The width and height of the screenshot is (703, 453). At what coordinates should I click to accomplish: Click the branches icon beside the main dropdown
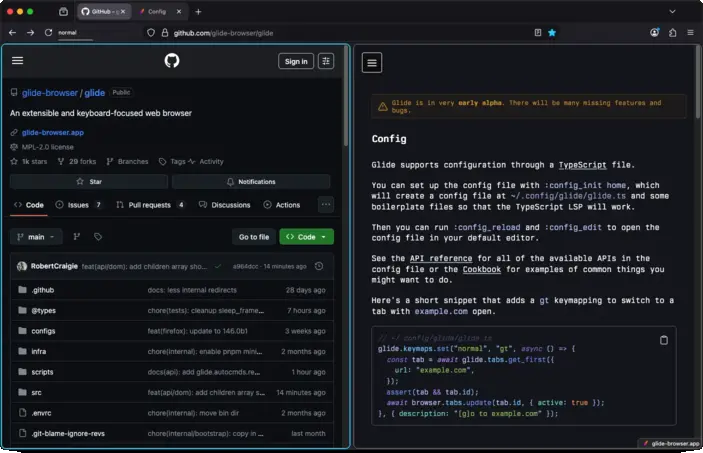coord(77,237)
